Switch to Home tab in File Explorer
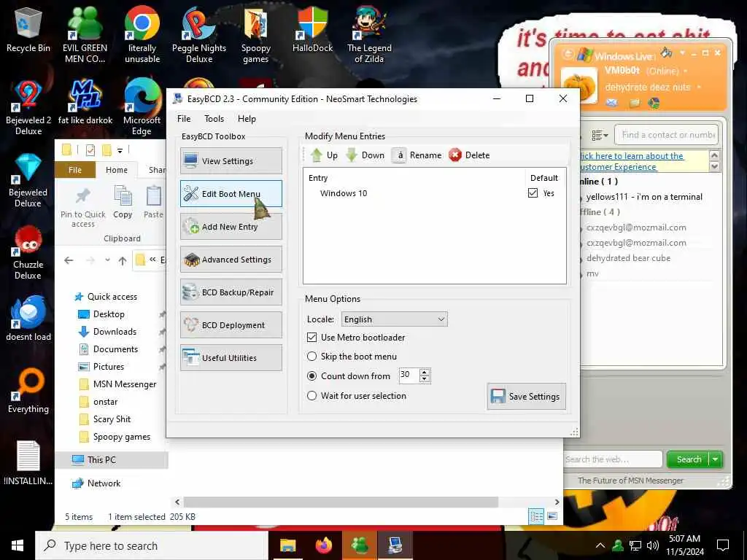Image resolution: width=747 pixels, height=560 pixels. pyautogui.click(x=117, y=170)
